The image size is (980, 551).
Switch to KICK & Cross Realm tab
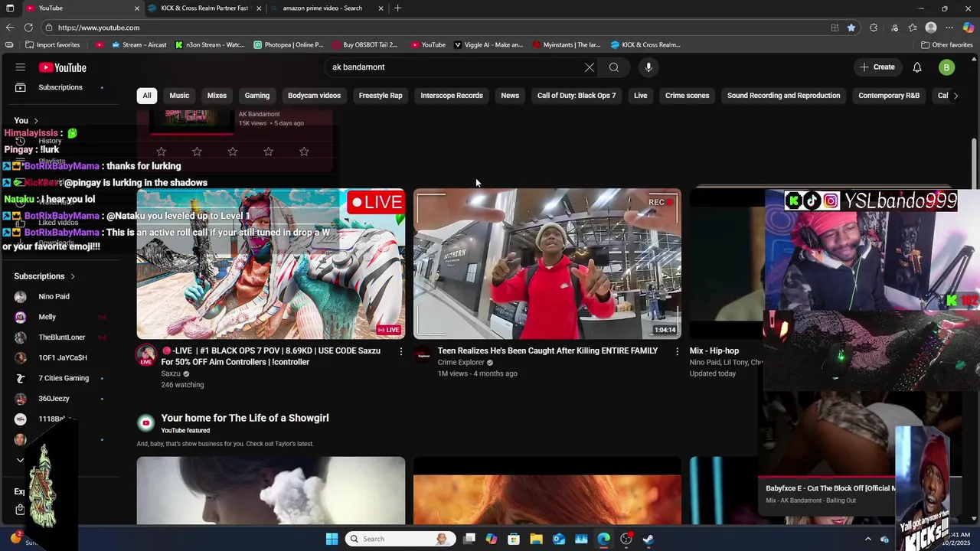click(204, 8)
